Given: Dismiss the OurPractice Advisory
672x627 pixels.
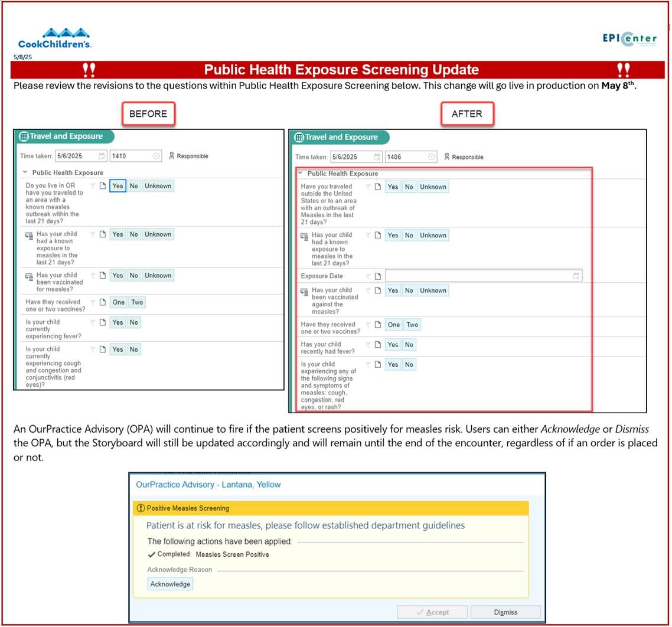Looking at the screenshot, I should pos(505,612).
